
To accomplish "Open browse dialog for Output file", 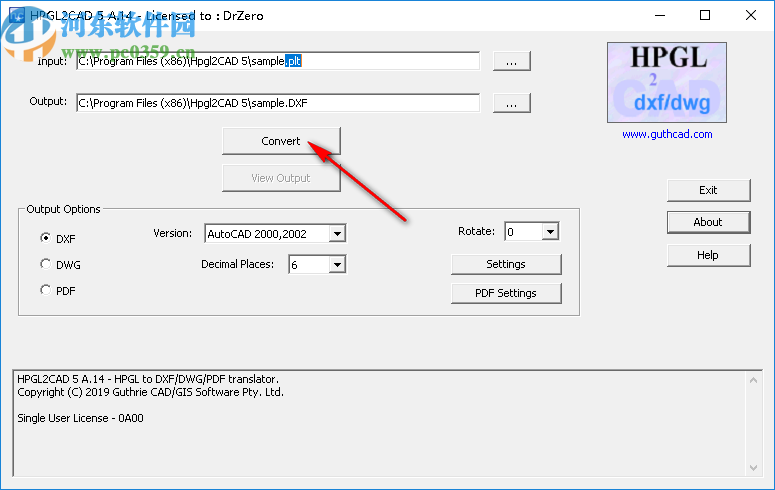I will pyautogui.click(x=512, y=103).
